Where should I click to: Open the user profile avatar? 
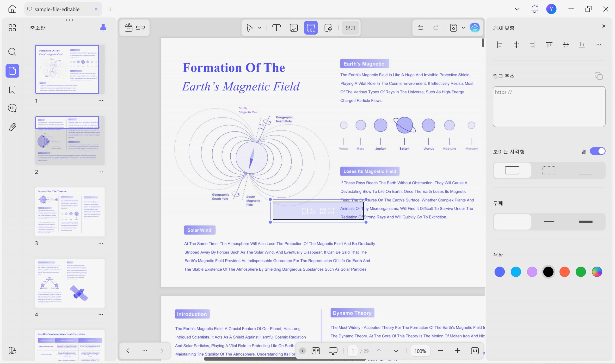click(551, 9)
